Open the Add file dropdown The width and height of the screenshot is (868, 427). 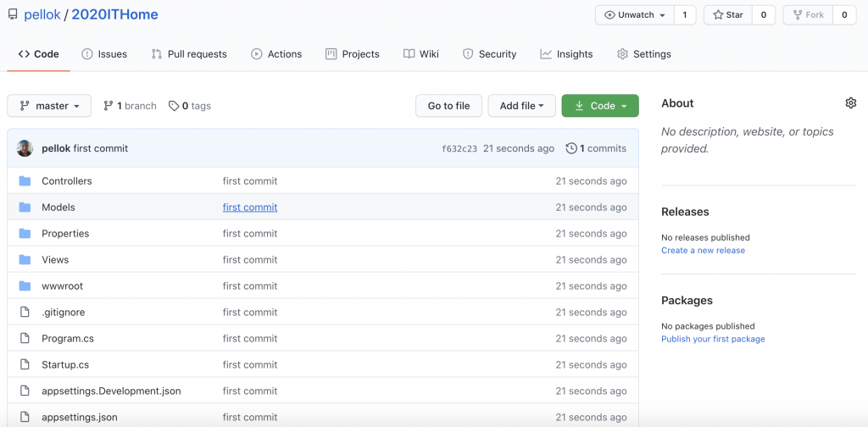(x=521, y=106)
